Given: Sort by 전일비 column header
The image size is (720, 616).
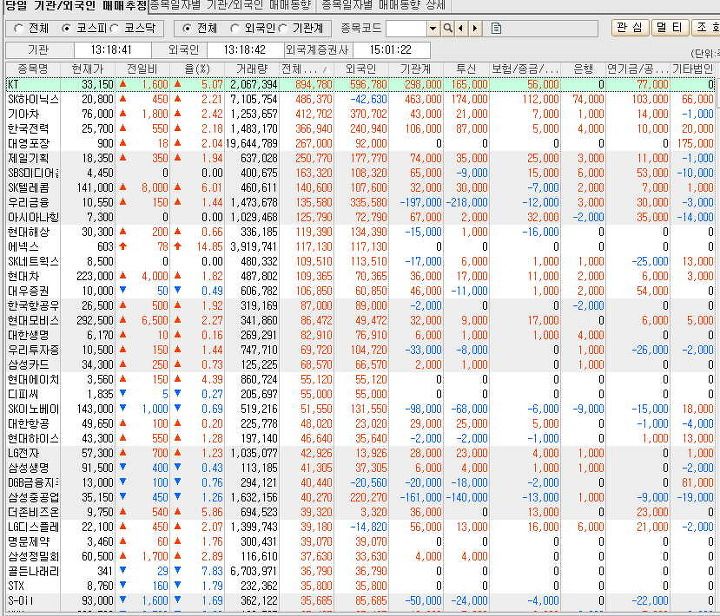Looking at the screenshot, I should (x=142, y=69).
